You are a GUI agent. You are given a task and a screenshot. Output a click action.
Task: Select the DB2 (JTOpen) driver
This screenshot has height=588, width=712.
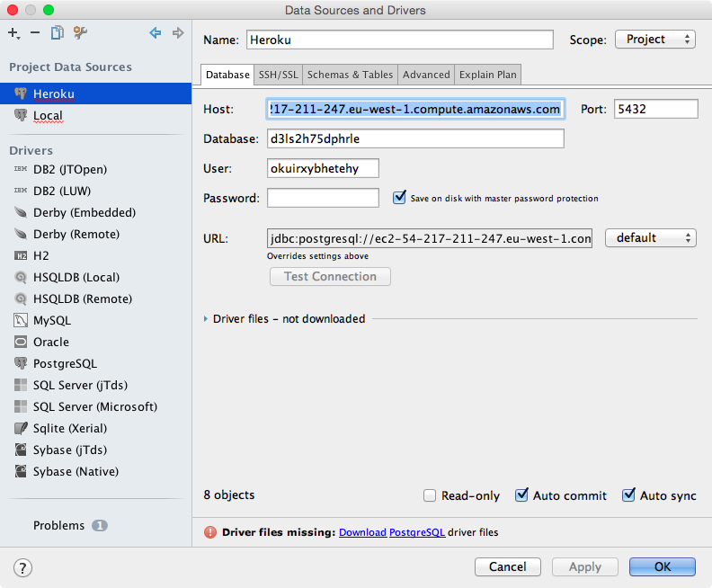[x=96, y=169]
